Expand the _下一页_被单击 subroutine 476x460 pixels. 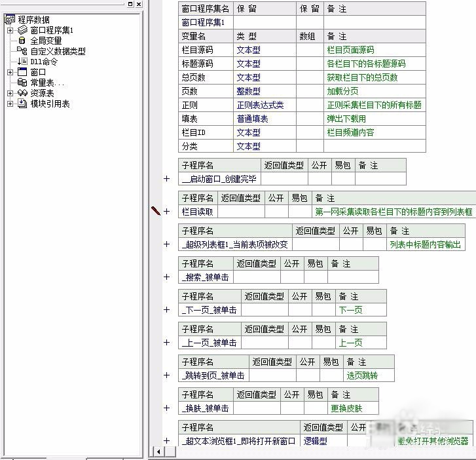(x=166, y=310)
